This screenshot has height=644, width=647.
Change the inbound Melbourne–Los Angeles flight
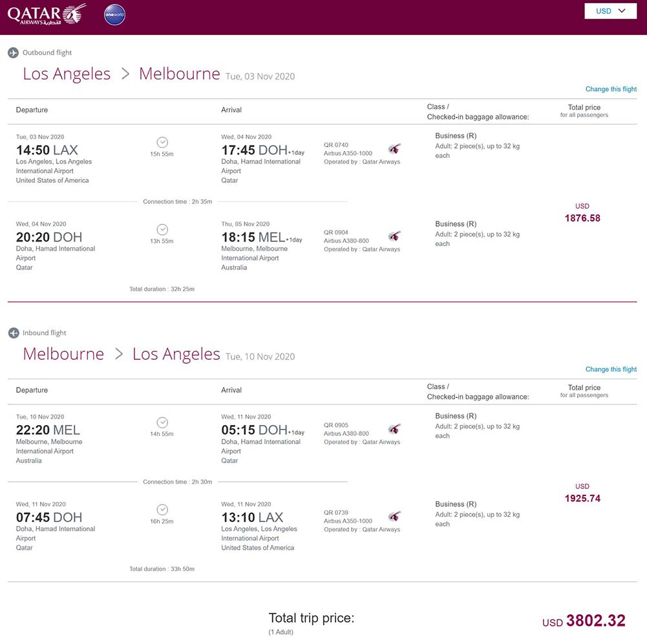[611, 369]
